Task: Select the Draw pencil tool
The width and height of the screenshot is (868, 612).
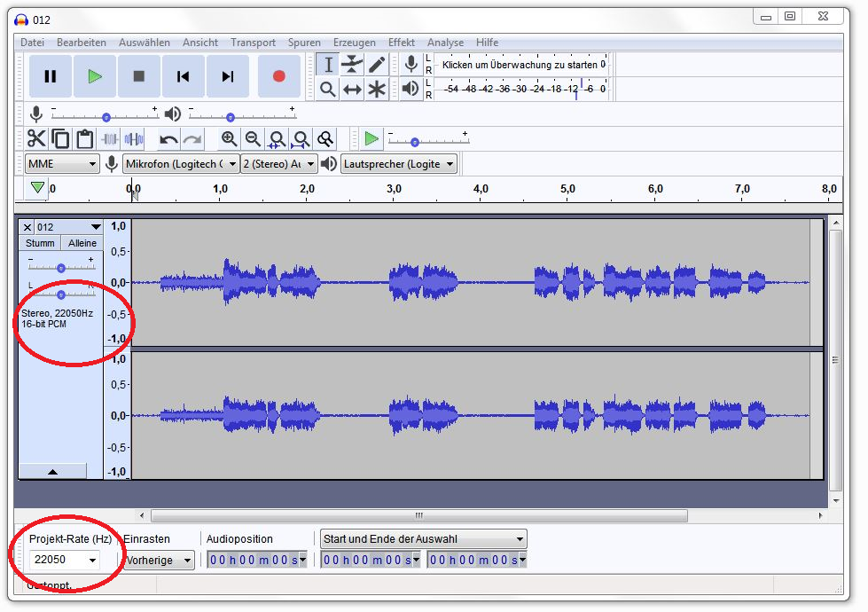Action: [377, 64]
